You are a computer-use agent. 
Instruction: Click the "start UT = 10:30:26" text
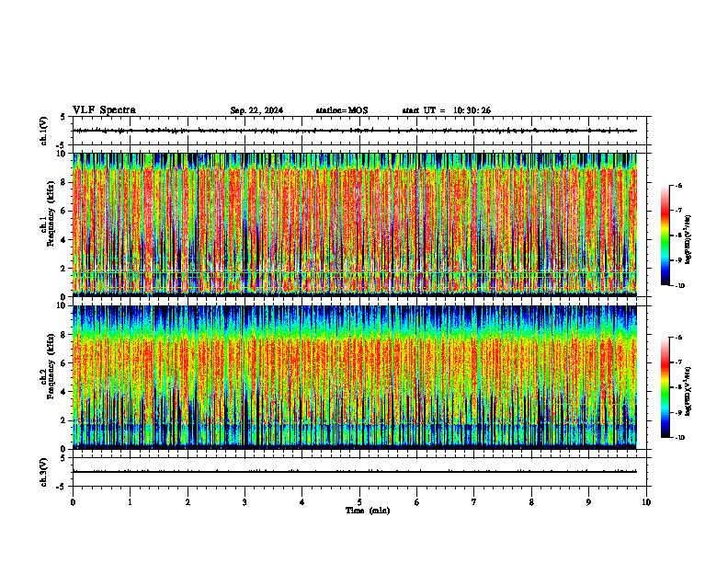coord(446,110)
